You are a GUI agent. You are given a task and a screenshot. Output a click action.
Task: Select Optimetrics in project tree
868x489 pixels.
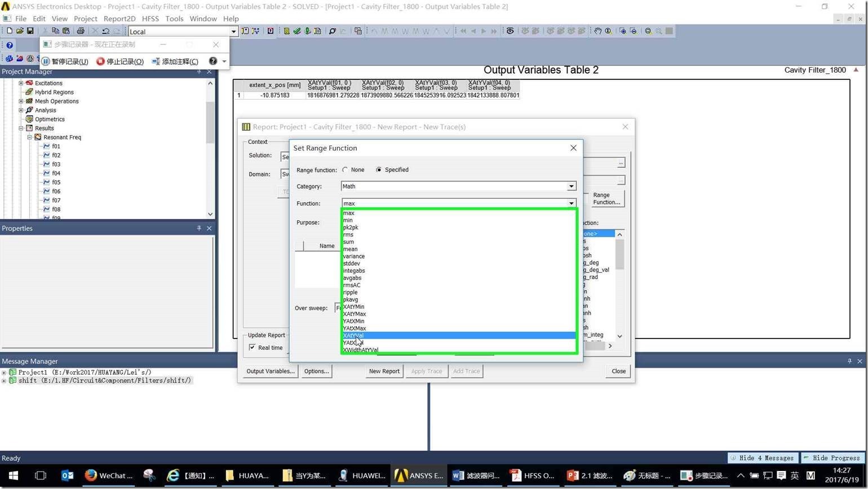click(50, 119)
